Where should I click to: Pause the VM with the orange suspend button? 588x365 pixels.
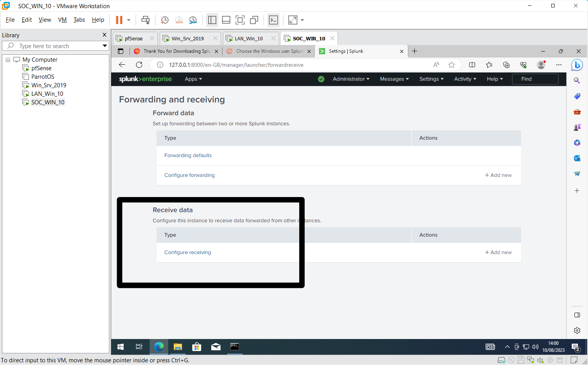pyautogui.click(x=119, y=20)
